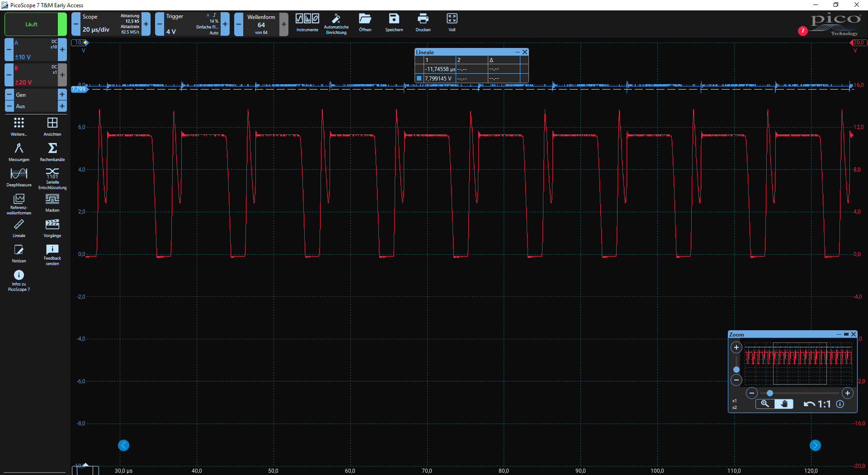Minimize the Lineale ruler panel
868x475 pixels.
pos(517,52)
